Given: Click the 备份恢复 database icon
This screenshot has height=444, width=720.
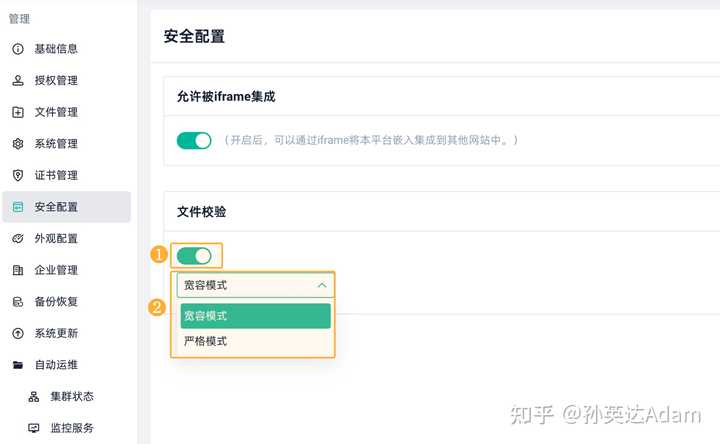Looking at the screenshot, I should coord(18,302).
